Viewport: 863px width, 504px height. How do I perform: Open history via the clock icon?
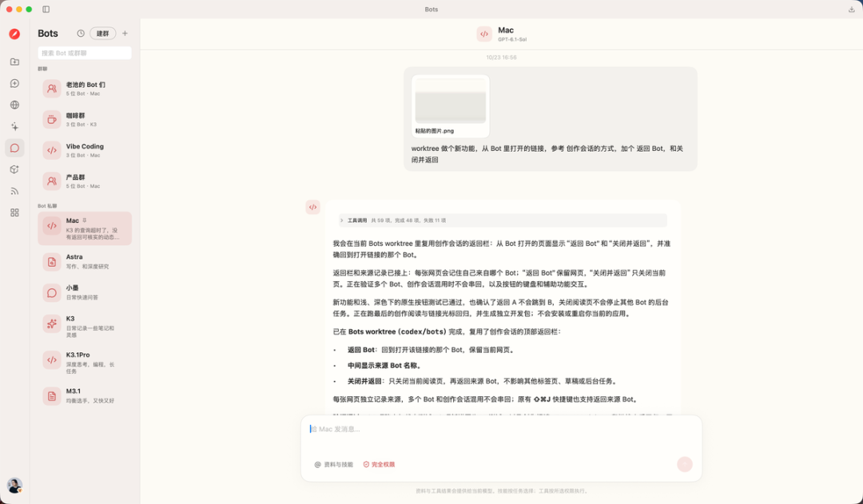[81, 34]
